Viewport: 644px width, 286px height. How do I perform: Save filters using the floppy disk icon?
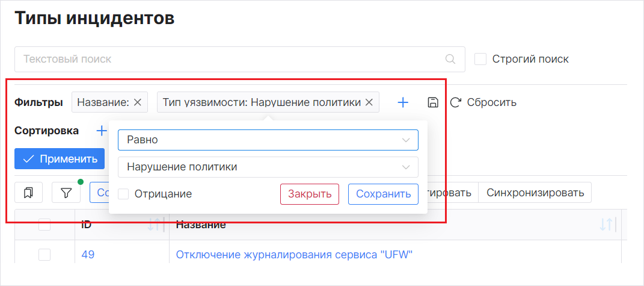[x=432, y=102]
